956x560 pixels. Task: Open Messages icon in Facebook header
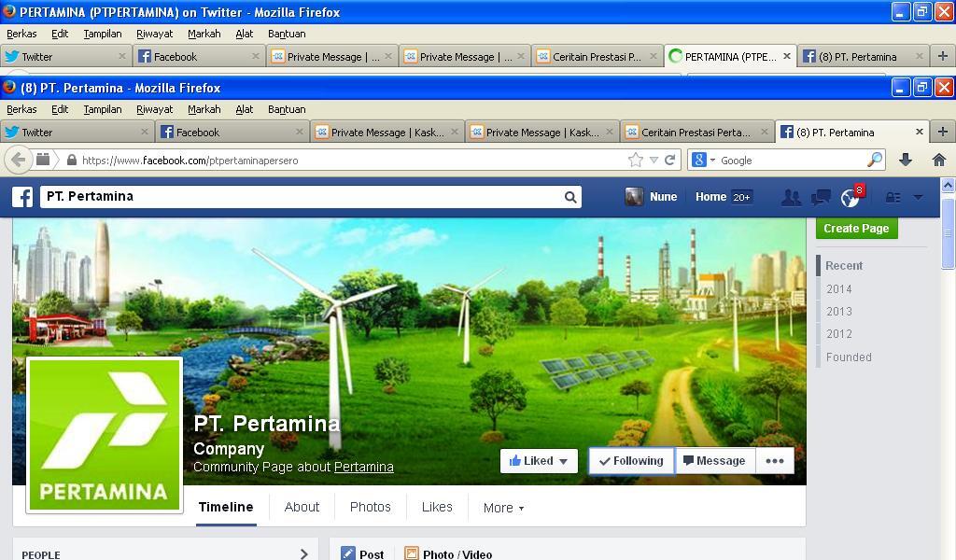tap(821, 198)
